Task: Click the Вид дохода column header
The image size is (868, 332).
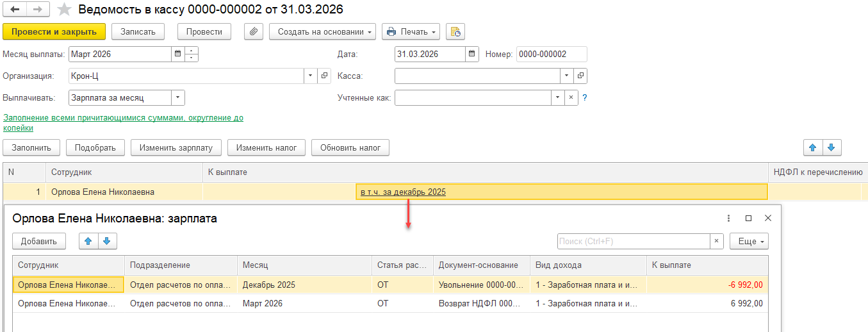Action: pyautogui.click(x=588, y=265)
